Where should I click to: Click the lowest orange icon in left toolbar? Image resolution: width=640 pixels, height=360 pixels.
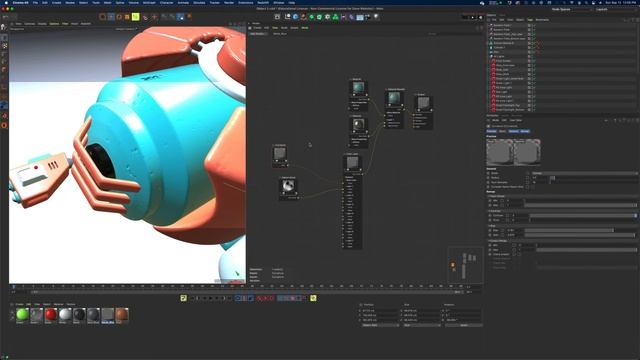[4, 125]
